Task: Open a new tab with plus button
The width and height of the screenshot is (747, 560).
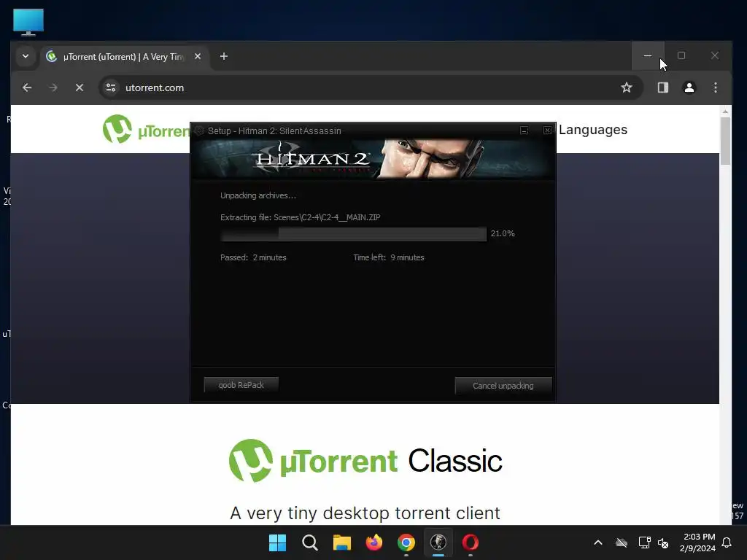Action: pyautogui.click(x=224, y=57)
